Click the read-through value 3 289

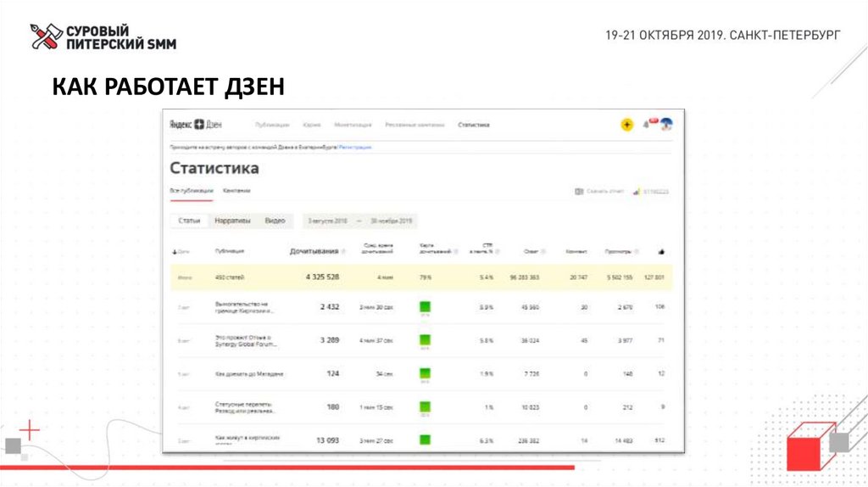click(x=330, y=340)
